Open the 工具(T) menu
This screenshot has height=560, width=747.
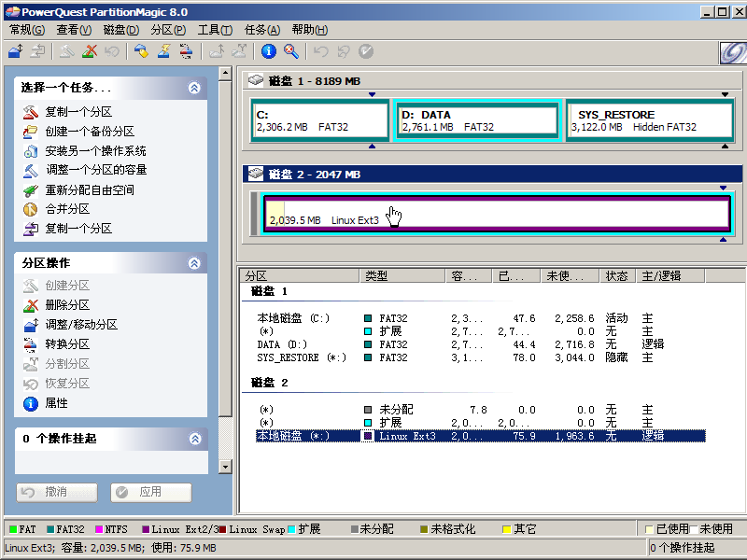tap(215, 30)
